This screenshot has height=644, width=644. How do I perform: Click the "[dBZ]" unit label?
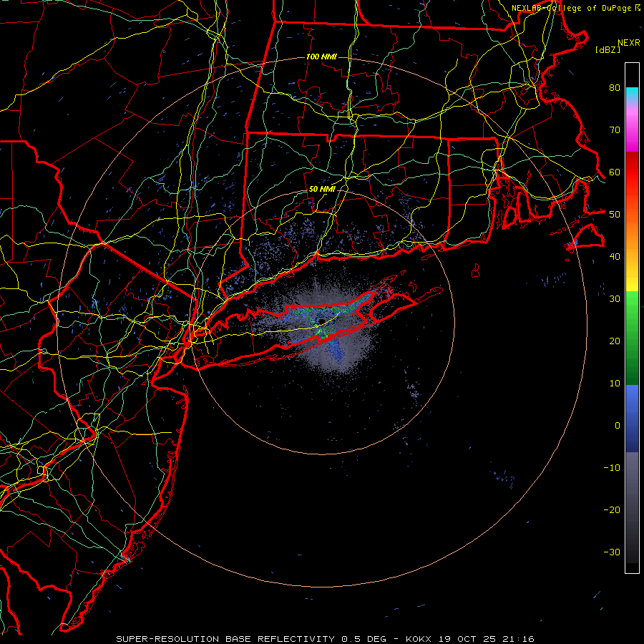point(608,49)
